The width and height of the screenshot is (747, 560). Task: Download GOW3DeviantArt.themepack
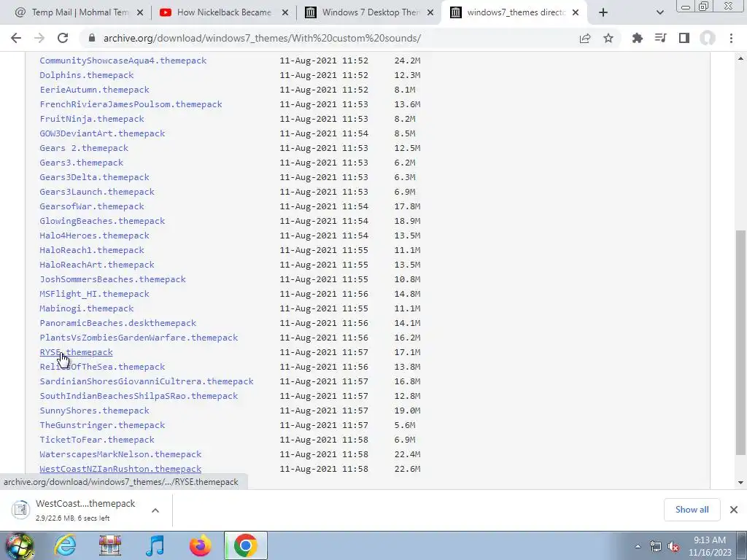pos(102,133)
